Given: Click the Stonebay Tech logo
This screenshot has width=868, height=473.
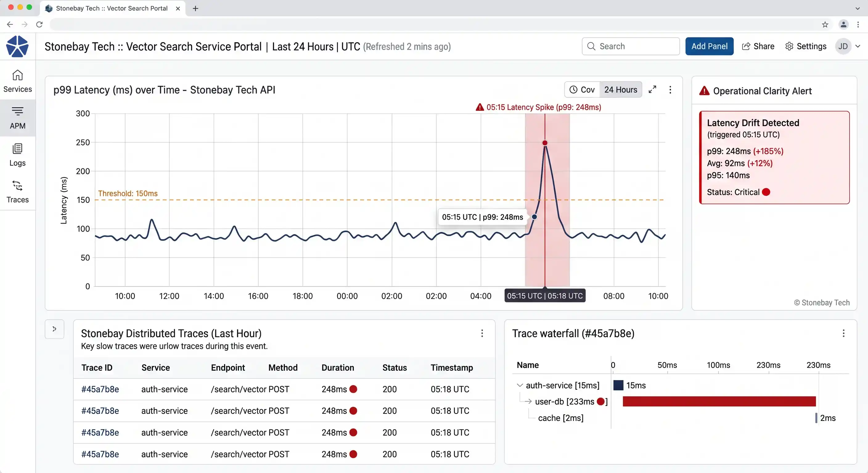Looking at the screenshot, I should 17,46.
